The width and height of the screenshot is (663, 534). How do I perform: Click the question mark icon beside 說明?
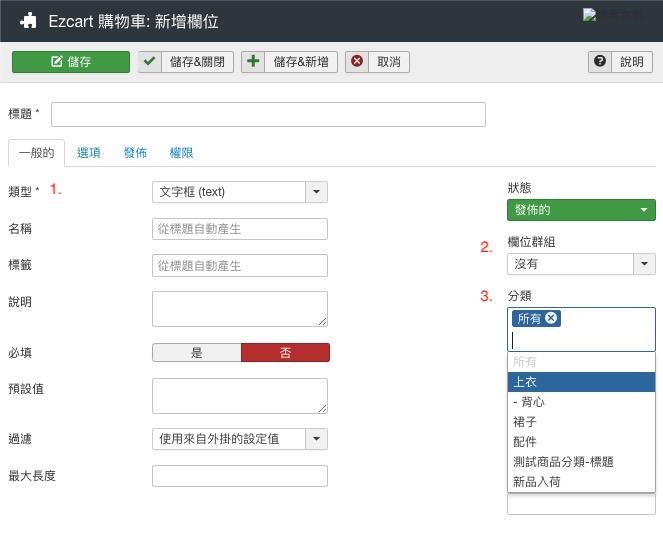pyautogui.click(x=600, y=62)
